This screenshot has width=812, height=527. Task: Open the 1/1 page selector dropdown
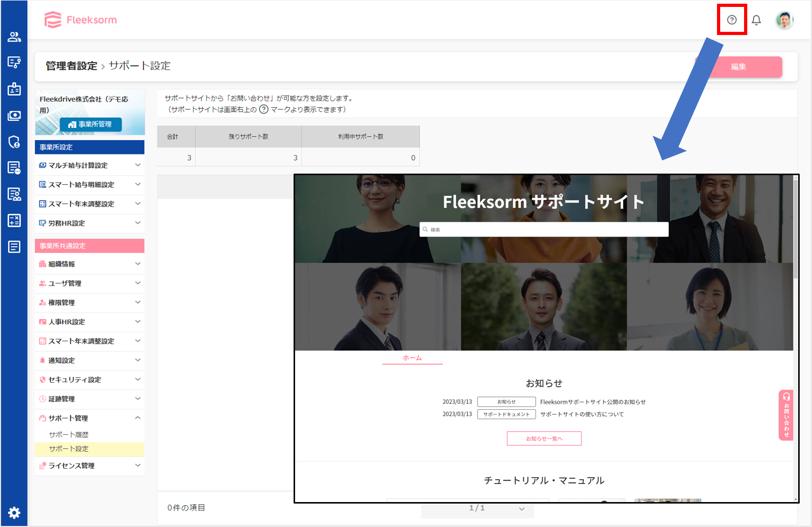pos(477,508)
